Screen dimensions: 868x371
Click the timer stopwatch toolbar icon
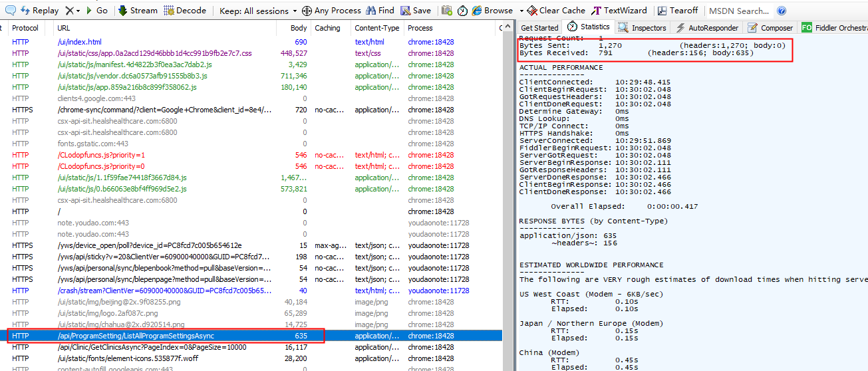tap(463, 11)
